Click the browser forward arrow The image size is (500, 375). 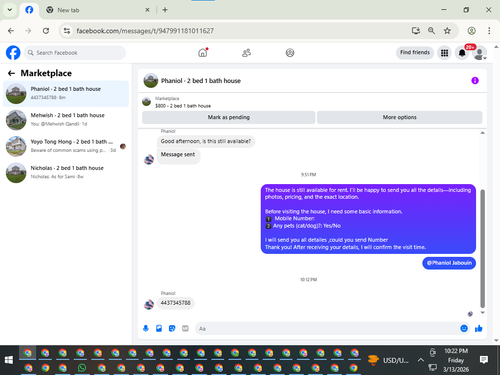[28, 31]
